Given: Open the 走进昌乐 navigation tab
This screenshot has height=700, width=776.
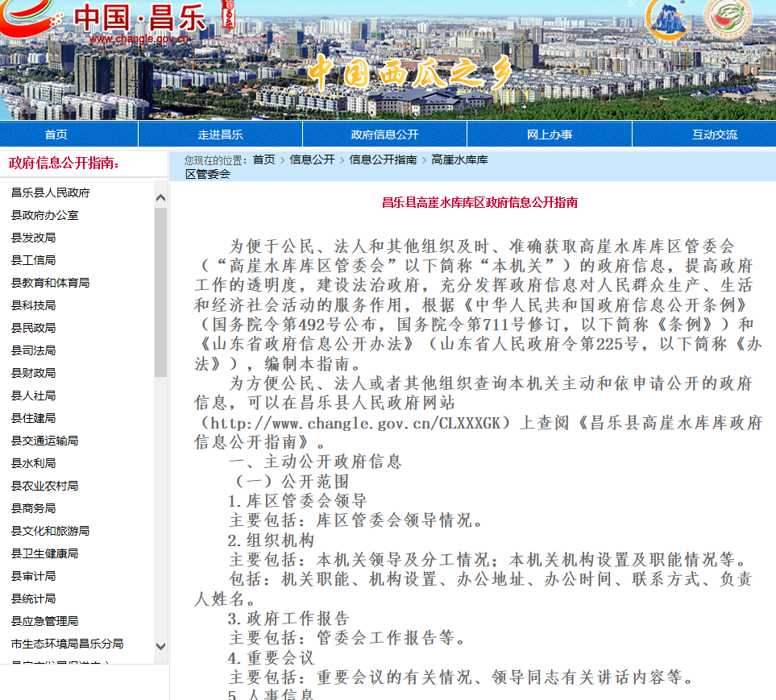Looking at the screenshot, I should (x=220, y=135).
